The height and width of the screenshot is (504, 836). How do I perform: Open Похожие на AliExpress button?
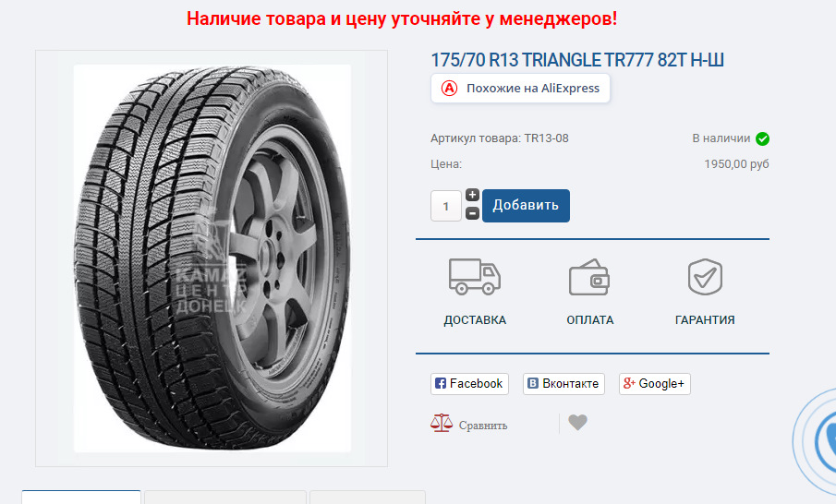coord(520,89)
